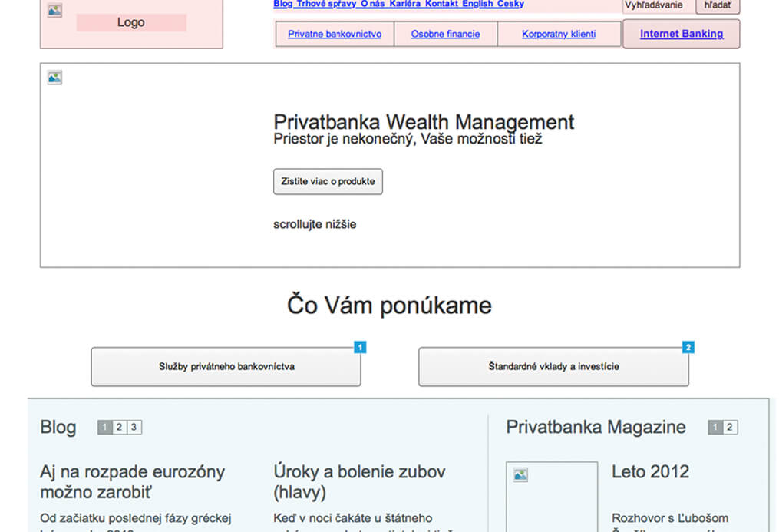Image resolution: width=779 pixels, height=532 pixels.
Task: Select Štandardné vklady a investície button
Action: pyautogui.click(x=553, y=367)
